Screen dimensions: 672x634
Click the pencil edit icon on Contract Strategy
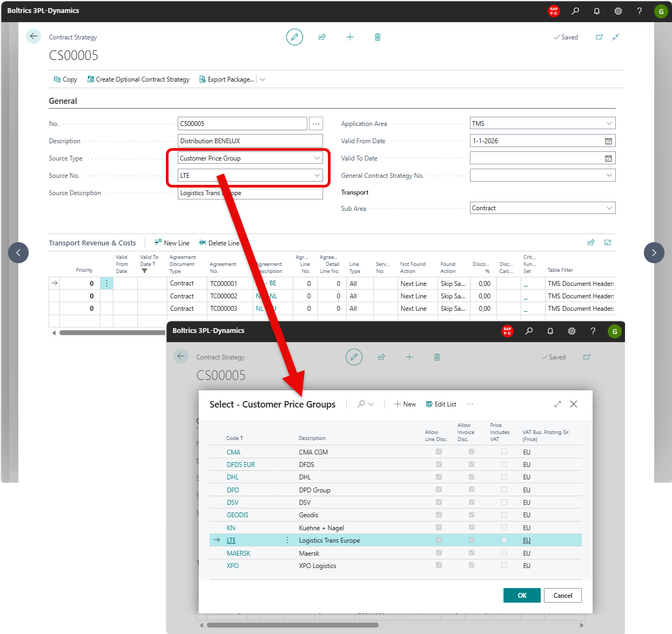[x=294, y=37]
